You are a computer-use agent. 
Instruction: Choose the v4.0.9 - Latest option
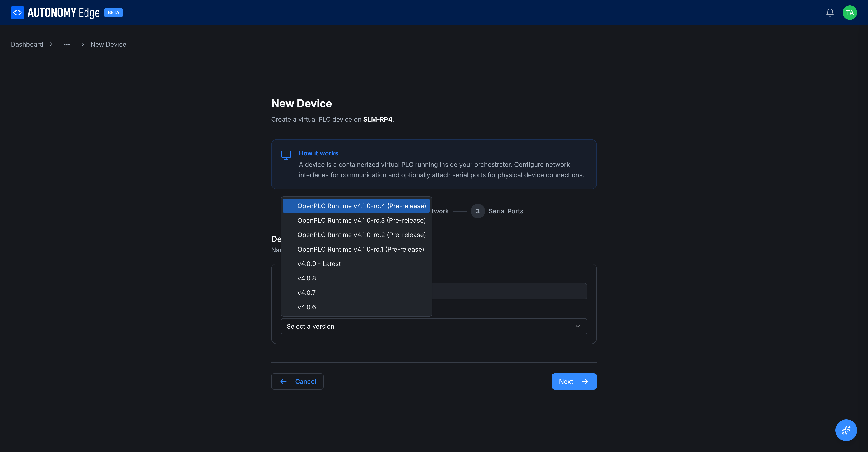pos(356,264)
